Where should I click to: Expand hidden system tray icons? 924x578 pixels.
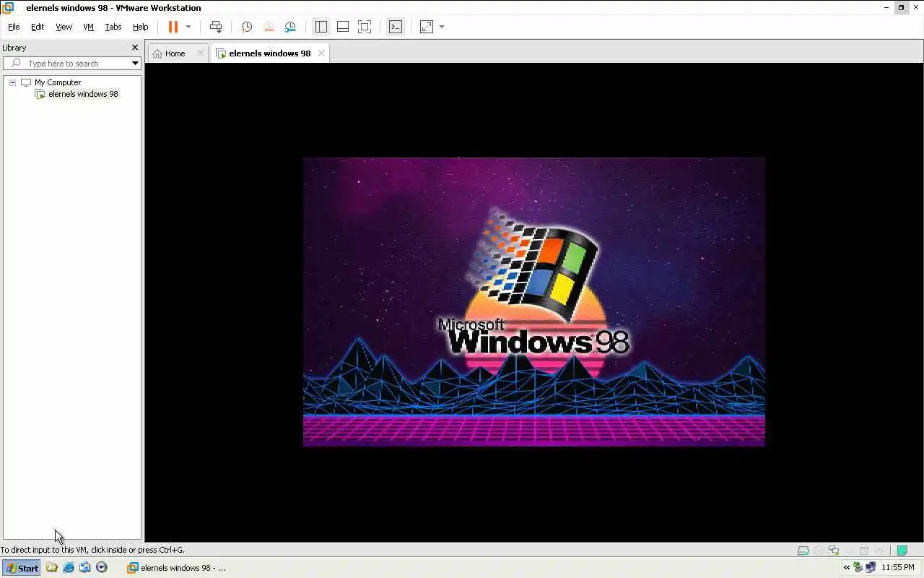[847, 568]
